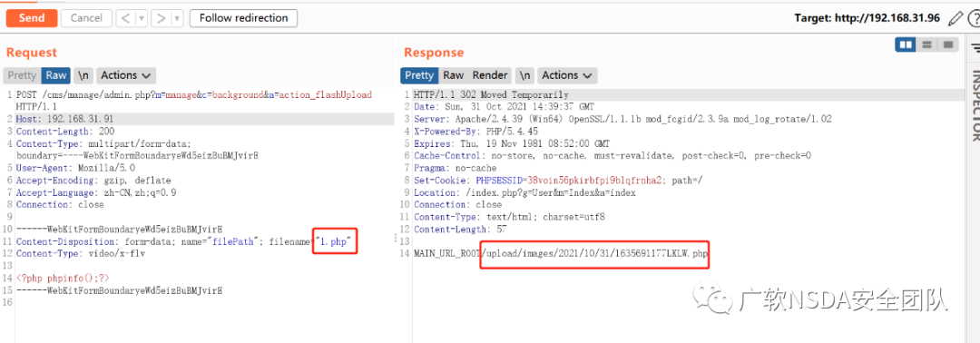
Task: Click Content-Type: text/html response line
Action: pos(509,217)
